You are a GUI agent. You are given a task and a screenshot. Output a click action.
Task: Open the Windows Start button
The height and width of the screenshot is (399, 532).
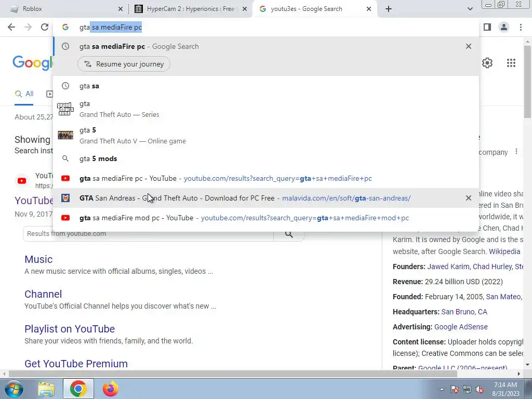(14, 389)
